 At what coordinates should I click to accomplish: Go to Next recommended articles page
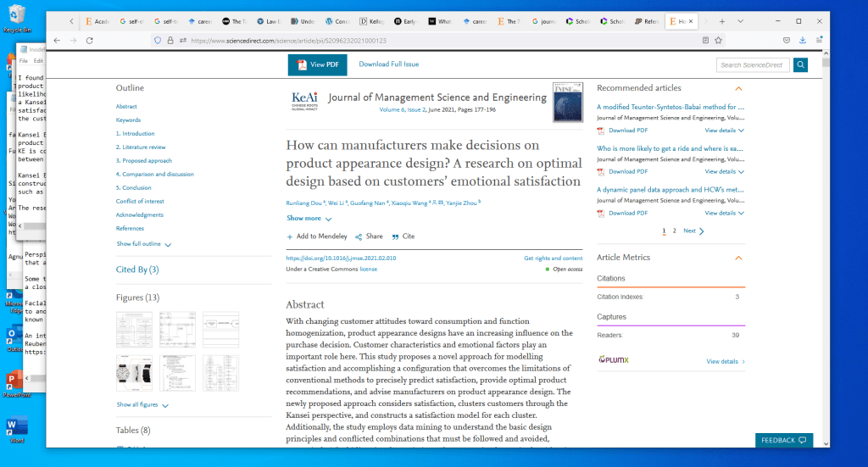[x=693, y=231]
